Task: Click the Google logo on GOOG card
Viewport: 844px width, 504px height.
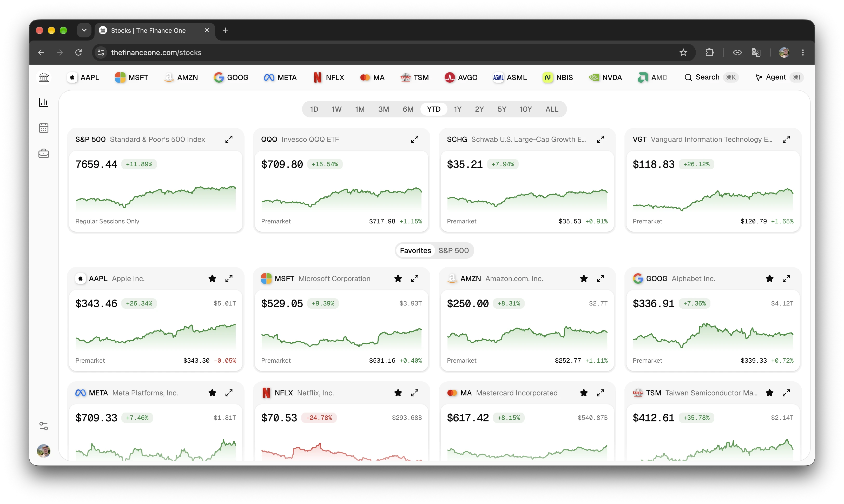Action: click(x=638, y=278)
